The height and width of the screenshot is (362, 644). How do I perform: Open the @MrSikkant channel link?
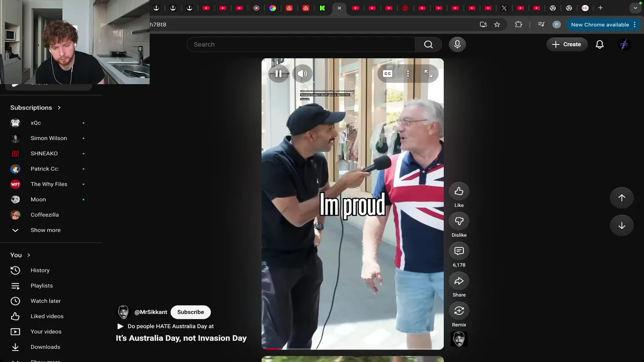click(x=150, y=312)
